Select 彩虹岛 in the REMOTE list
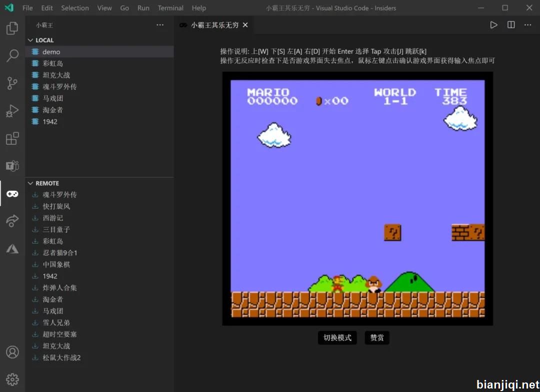Screen dimensions: 540x392 pyautogui.click(x=100, y=241)
